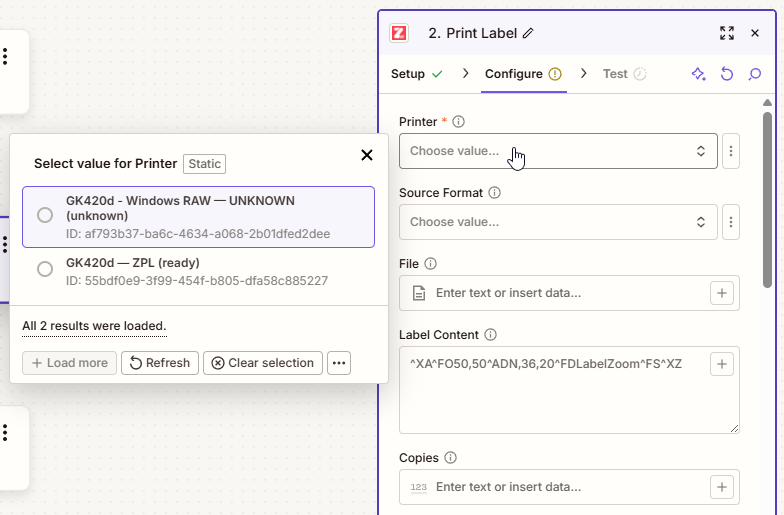Open AI sparkle assistant icon
The image size is (784, 515).
[x=698, y=74]
